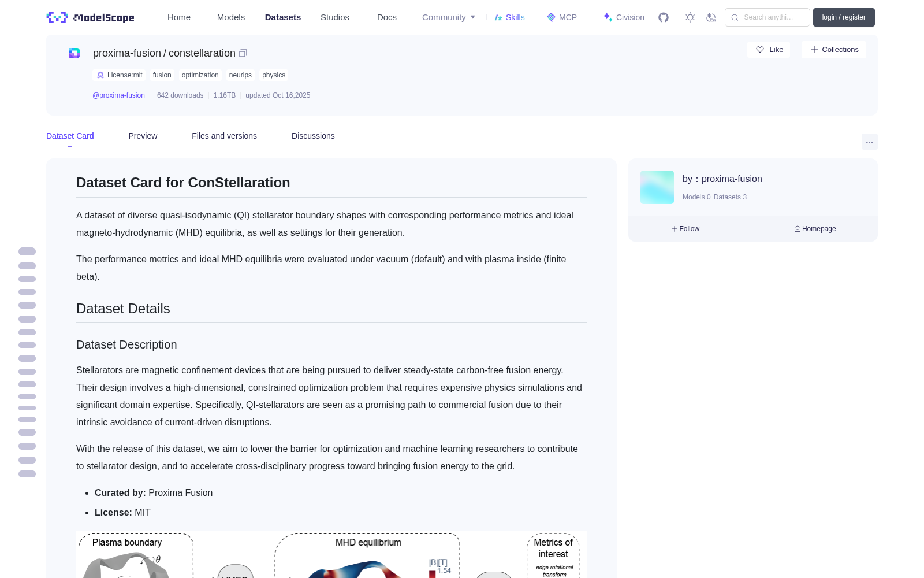Click the login / register button
The width and height of the screenshot is (924, 578).
844,17
